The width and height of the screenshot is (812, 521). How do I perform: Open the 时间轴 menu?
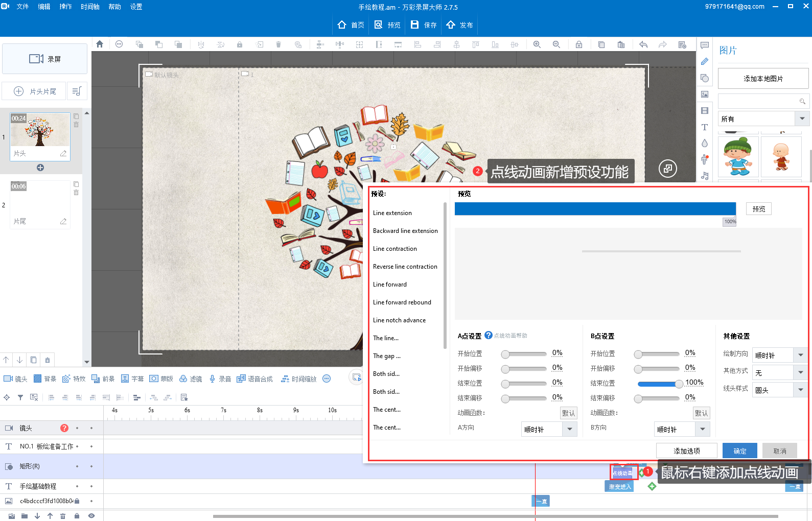pos(90,7)
